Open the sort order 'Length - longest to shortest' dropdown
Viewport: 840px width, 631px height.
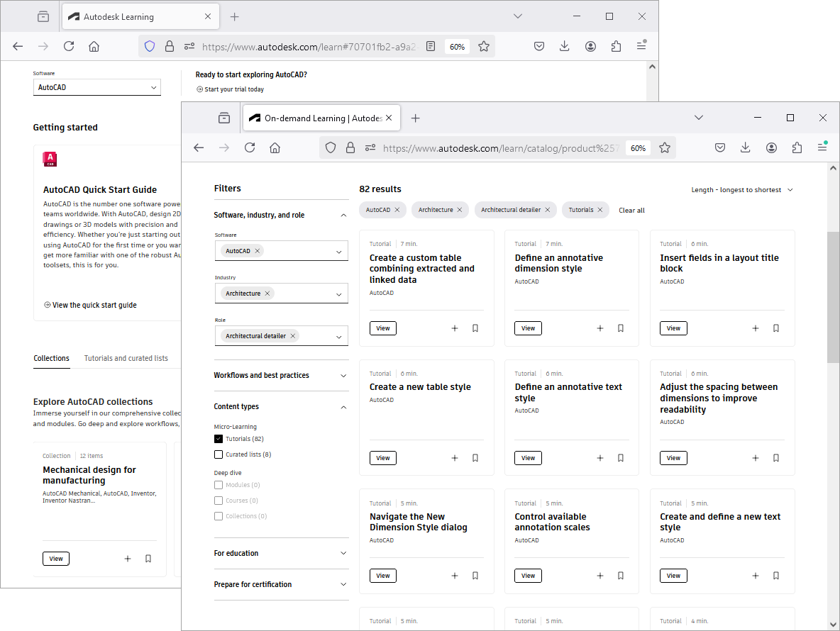click(x=742, y=190)
